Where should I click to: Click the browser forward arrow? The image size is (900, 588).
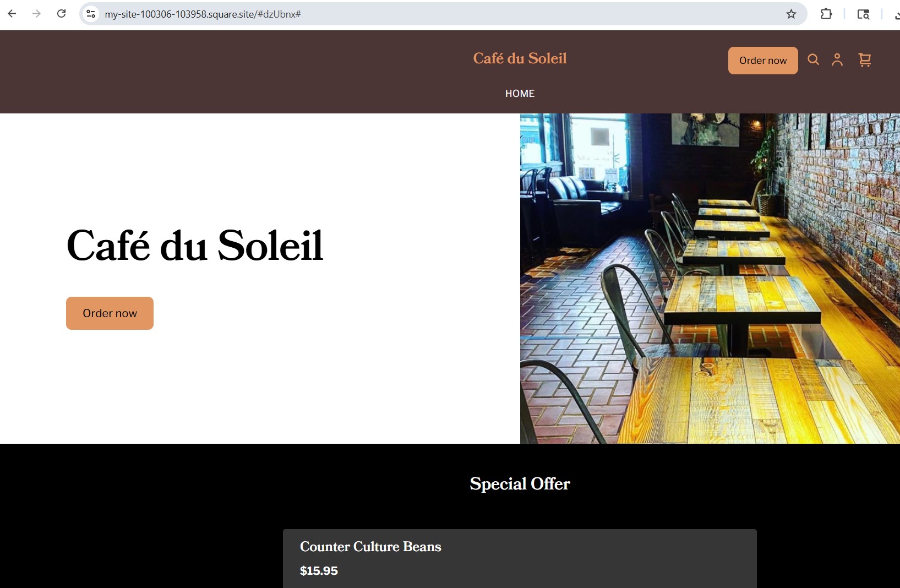click(x=36, y=14)
